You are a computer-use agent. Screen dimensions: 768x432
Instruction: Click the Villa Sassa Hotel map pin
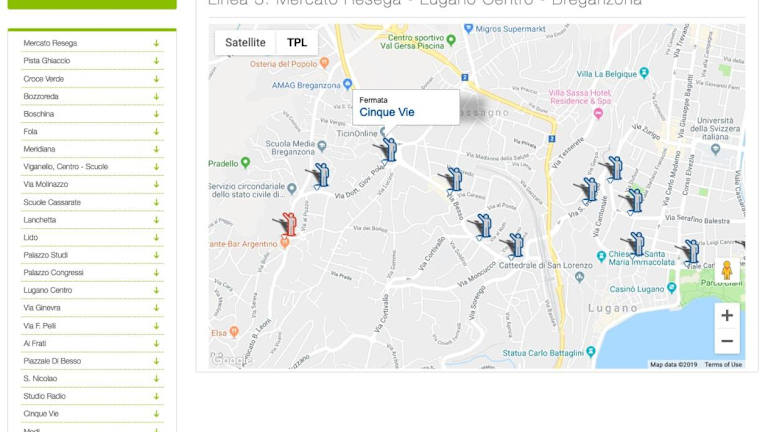(598, 113)
